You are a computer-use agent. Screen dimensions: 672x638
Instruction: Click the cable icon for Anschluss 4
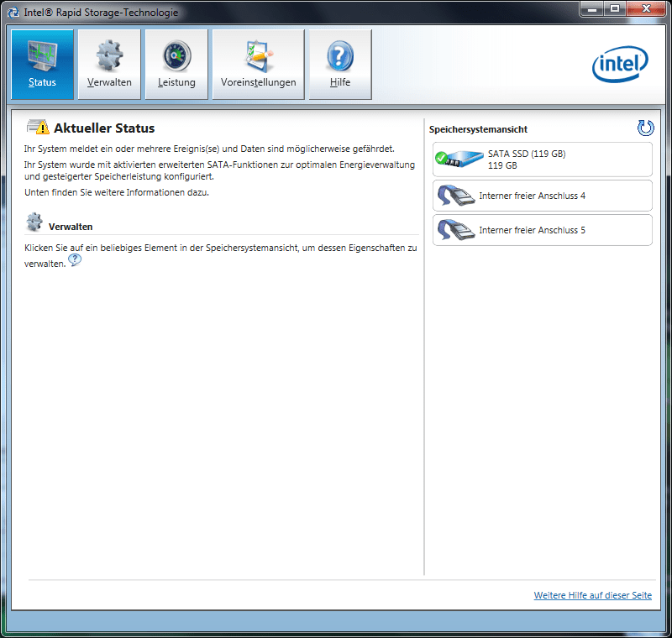(455, 196)
